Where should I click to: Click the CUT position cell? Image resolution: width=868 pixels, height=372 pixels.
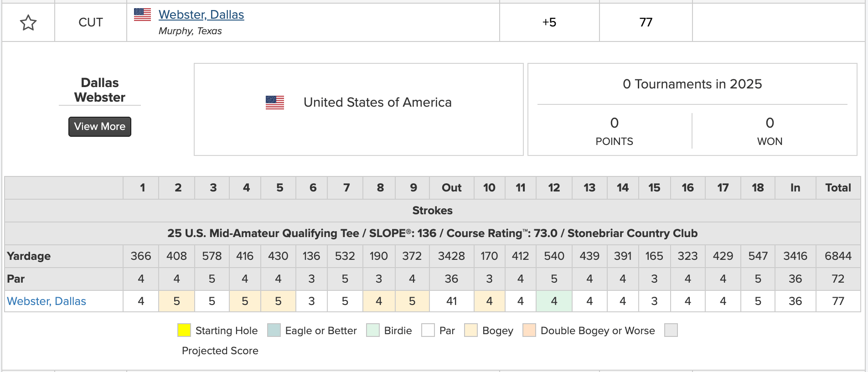pos(91,22)
